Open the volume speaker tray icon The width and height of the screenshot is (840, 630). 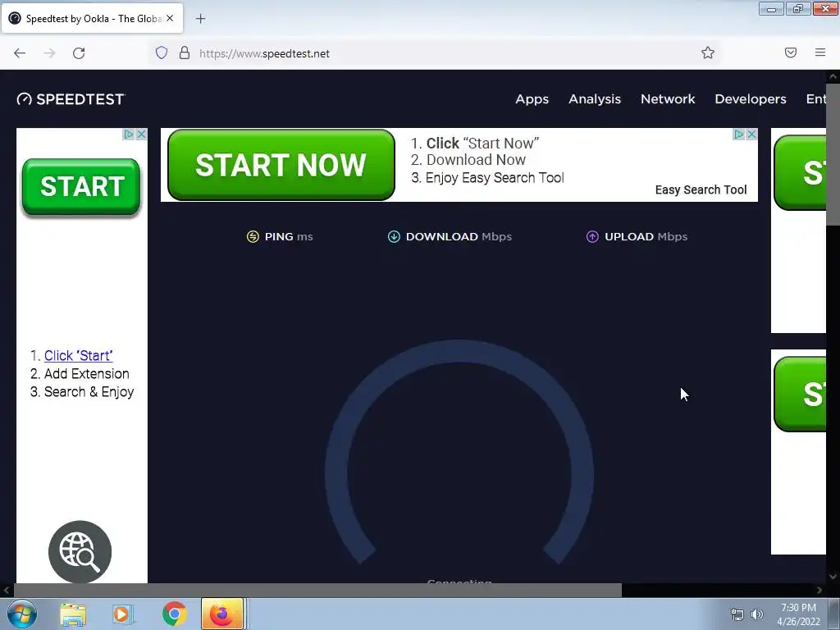757,614
